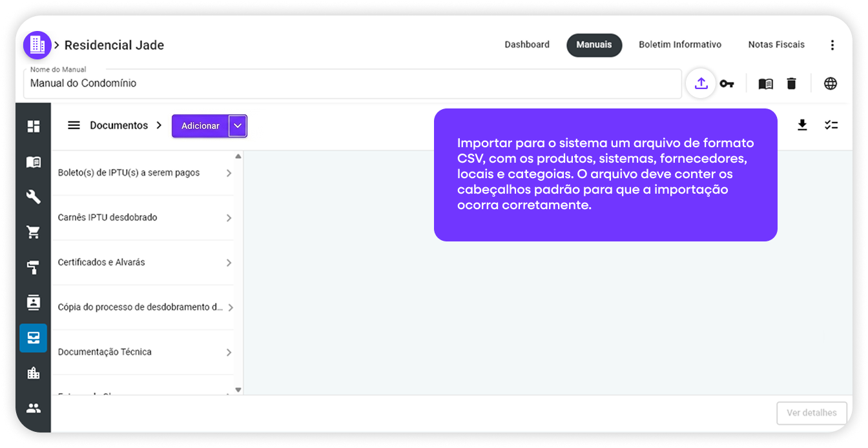Open the checklist icon in the top right
This screenshot has height=448, width=868.
click(x=831, y=125)
